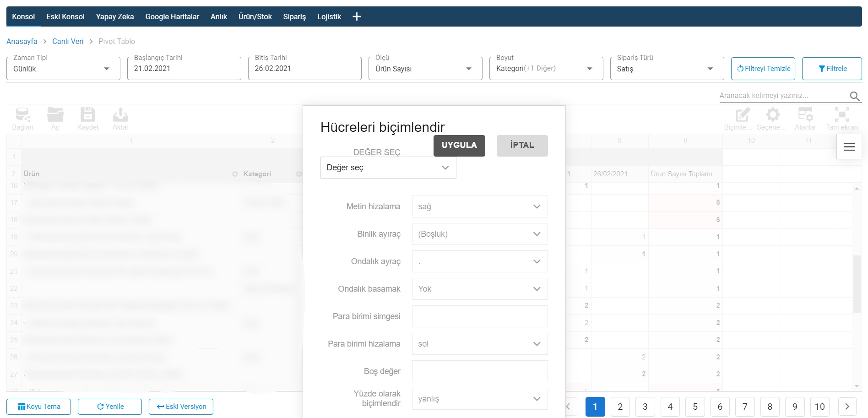Image resolution: width=868 pixels, height=418 pixels.
Task: Click the Bitiş Tarihi date field
Action: click(305, 69)
